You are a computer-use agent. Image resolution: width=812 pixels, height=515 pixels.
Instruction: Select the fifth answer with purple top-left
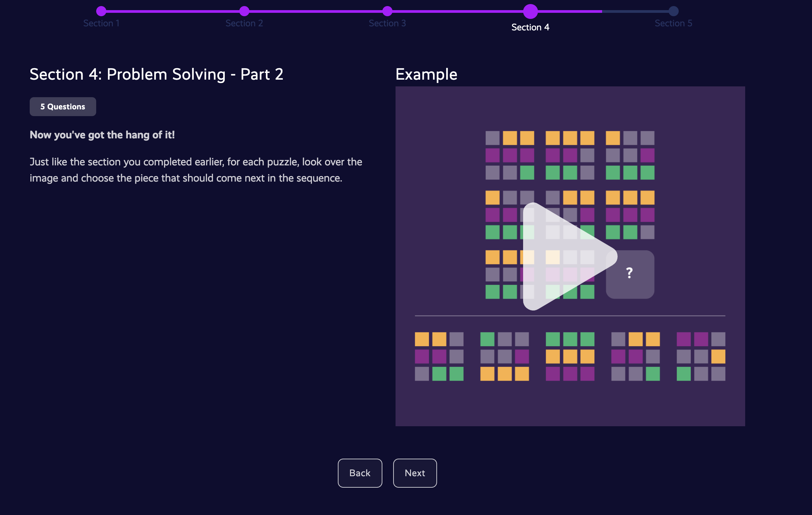pyautogui.click(x=701, y=356)
